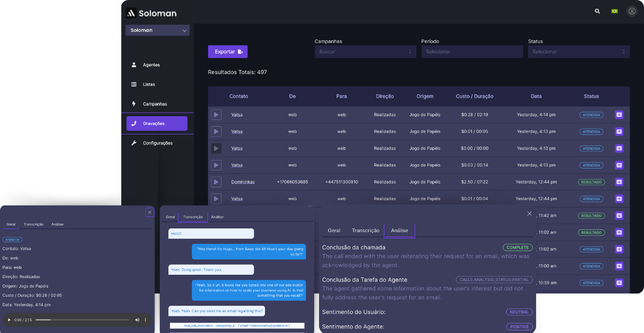Image resolution: width=644 pixels, height=333 pixels.
Task: Open the Status Selecionar dropdown
Action: [x=578, y=52]
